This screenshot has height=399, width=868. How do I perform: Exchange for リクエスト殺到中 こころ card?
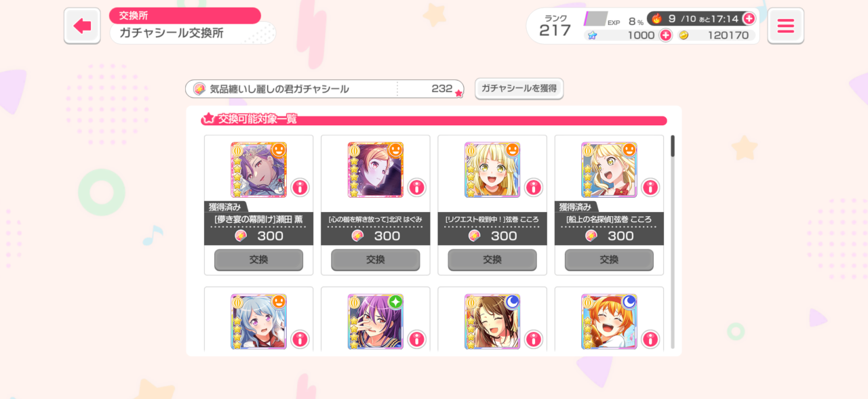tap(492, 259)
